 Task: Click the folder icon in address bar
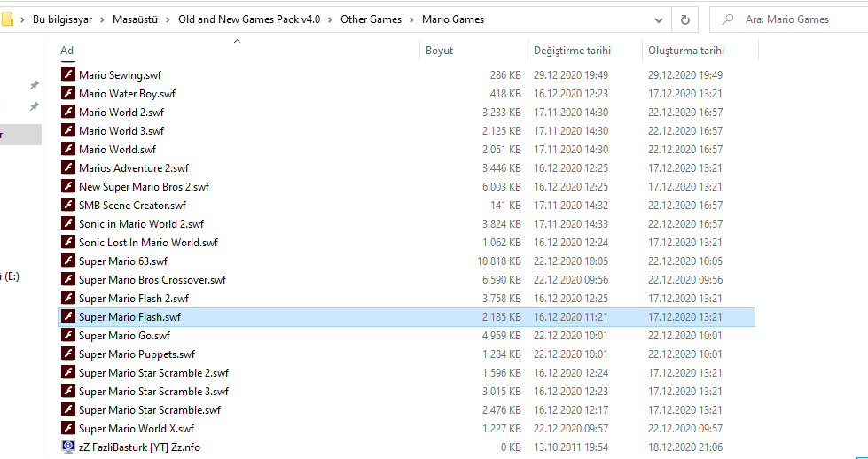click(x=6, y=19)
